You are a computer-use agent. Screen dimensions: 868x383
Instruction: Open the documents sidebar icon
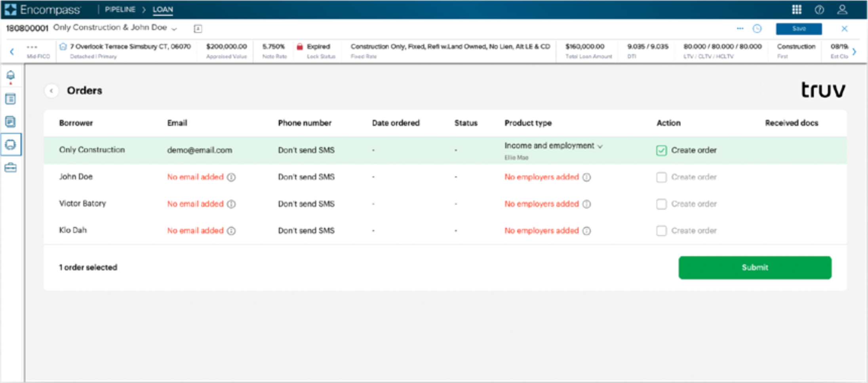pyautogui.click(x=11, y=121)
